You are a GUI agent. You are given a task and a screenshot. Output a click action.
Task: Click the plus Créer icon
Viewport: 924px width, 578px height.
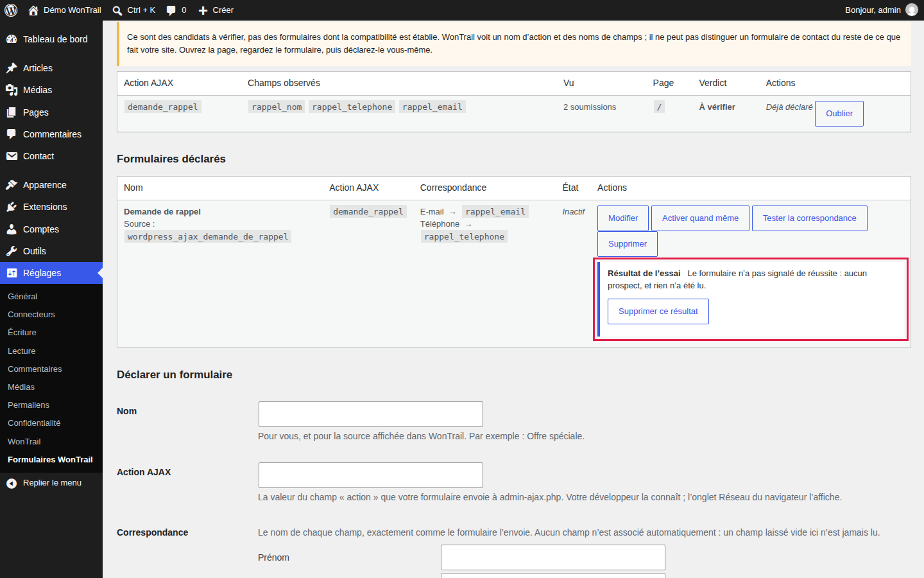pos(203,10)
